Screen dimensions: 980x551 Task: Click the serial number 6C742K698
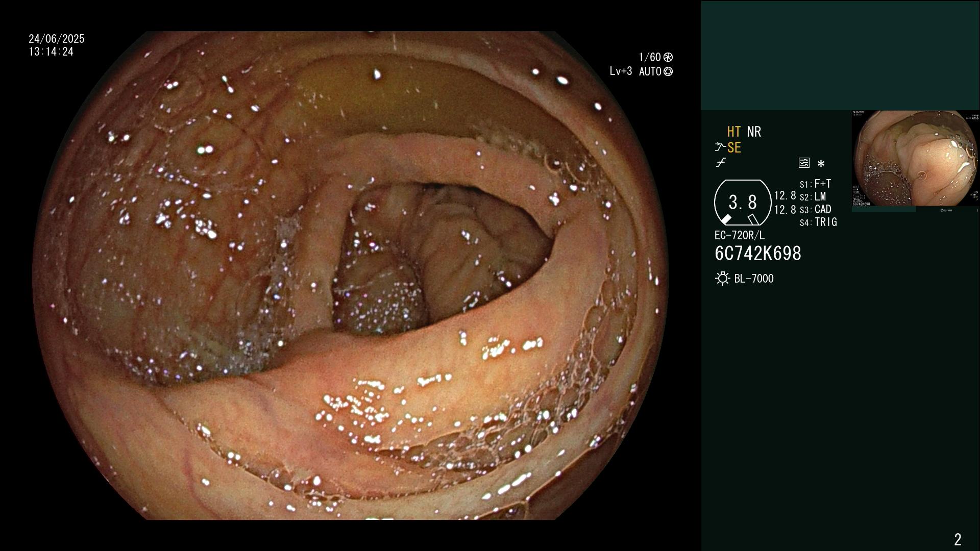[758, 254]
